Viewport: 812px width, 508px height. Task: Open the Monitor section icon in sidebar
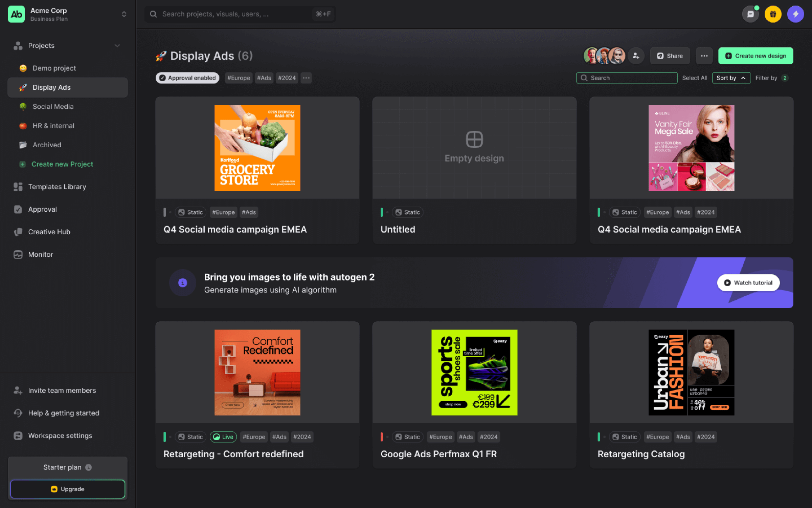(x=18, y=254)
